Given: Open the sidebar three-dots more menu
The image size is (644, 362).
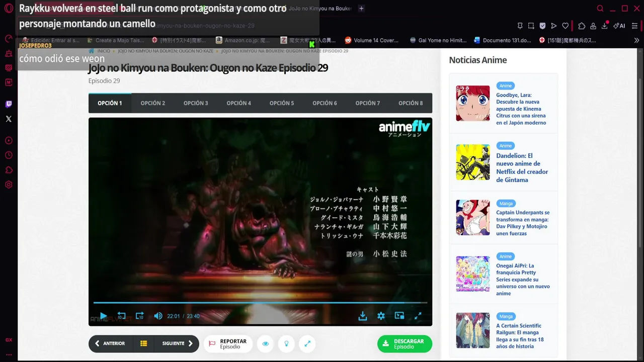Looking at the screenshot, I should click(x=9, y=354).
